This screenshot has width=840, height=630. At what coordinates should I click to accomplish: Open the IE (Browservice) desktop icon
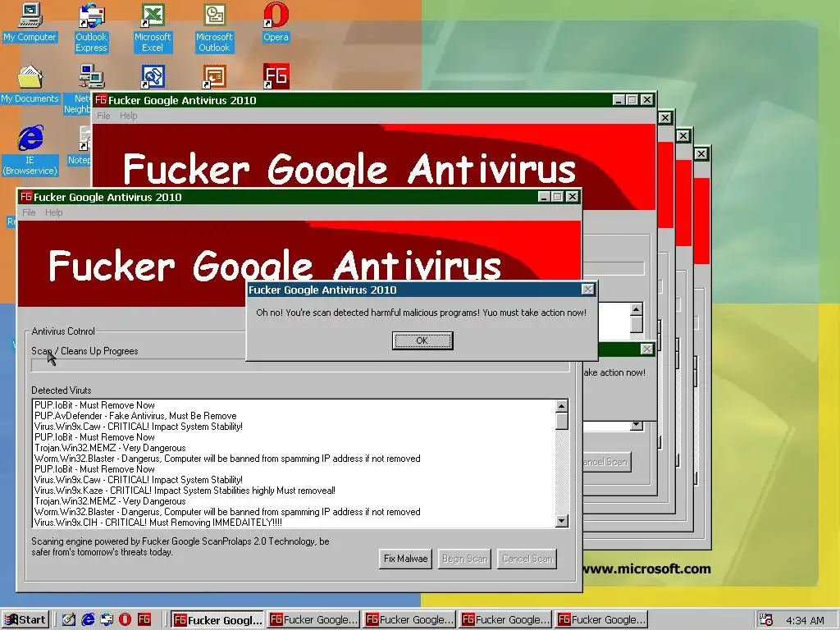coord(30,151)
